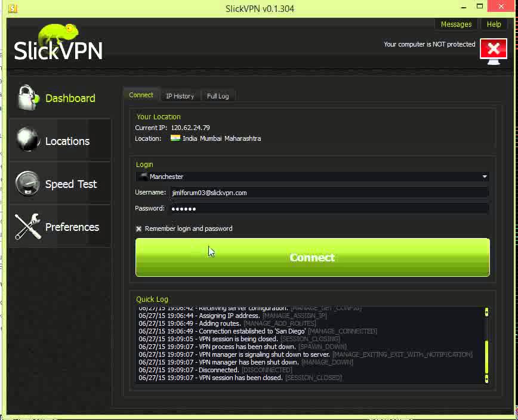Viewport: 518px width, 420px height.
Task: Click the Password input field
Action: pyautogui.click(x=329, y=208)
